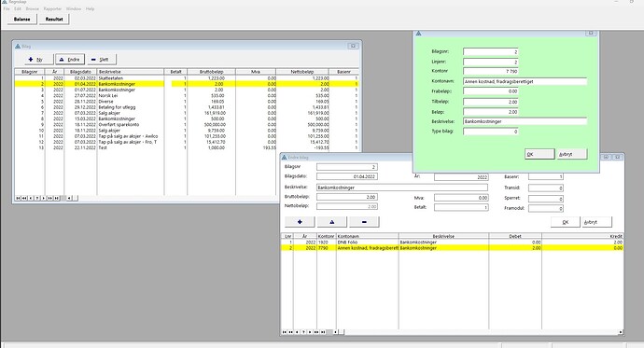This screenshot has width=644, height=348.
Task: Click page-up arrow in Bilag list navigator
Action: 24,198
